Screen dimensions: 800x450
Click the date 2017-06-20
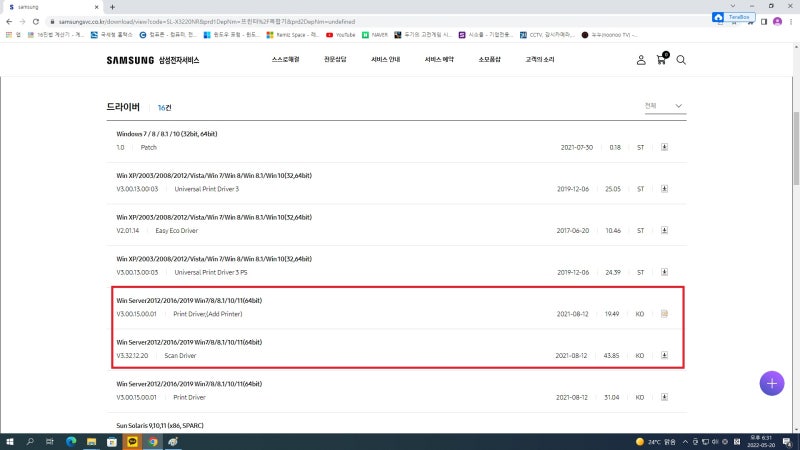(572, 231)
